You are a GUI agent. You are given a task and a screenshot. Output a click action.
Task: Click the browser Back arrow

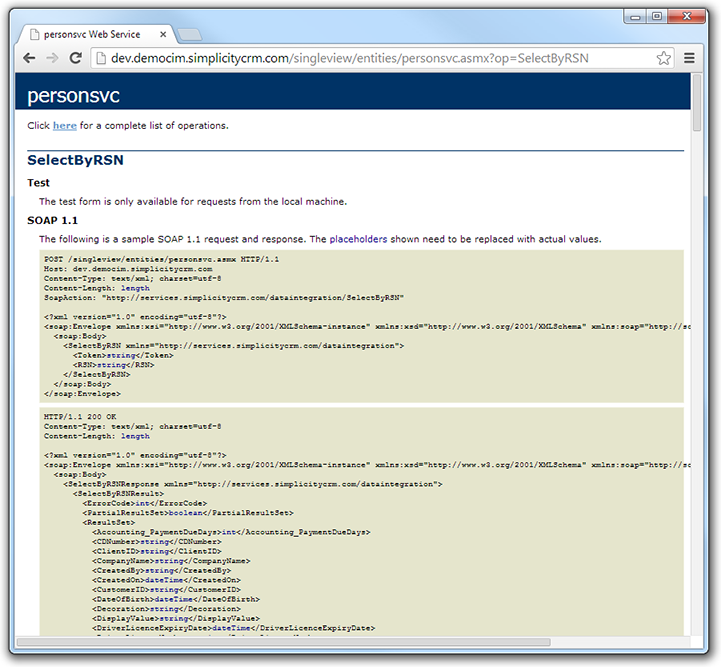[x=29, y=58]
